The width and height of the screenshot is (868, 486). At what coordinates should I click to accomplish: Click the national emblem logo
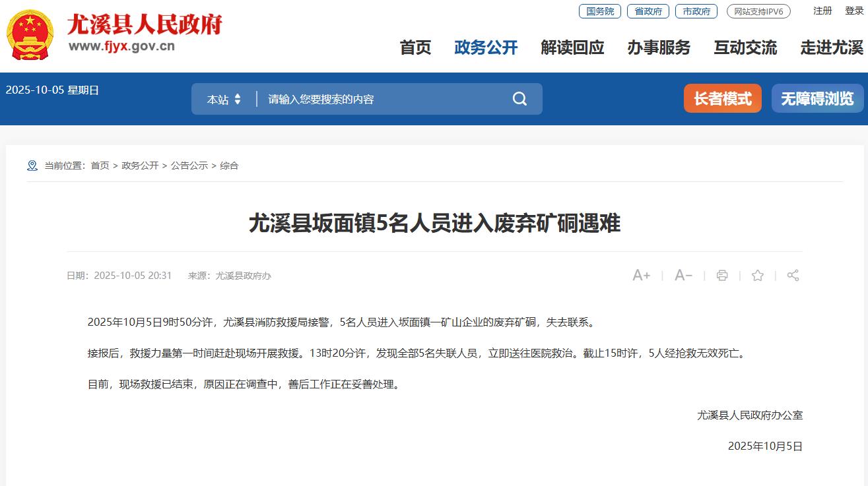[30, 35]
